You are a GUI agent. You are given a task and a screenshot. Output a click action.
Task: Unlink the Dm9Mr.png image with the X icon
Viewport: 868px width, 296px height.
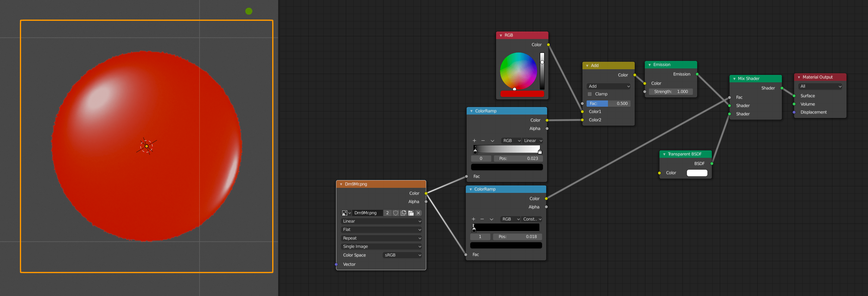(x=418, y=213)
